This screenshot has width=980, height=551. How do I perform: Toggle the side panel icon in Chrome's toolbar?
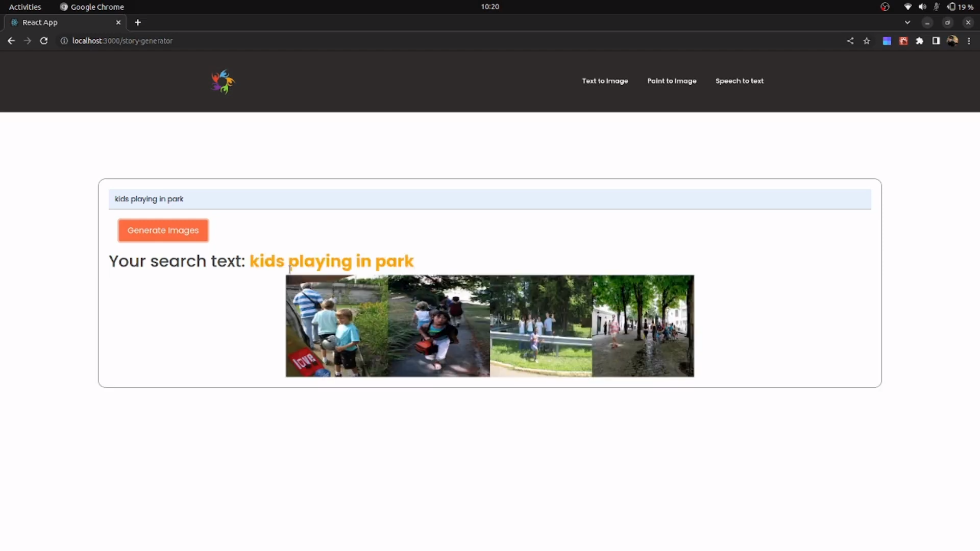click(936, 41)
